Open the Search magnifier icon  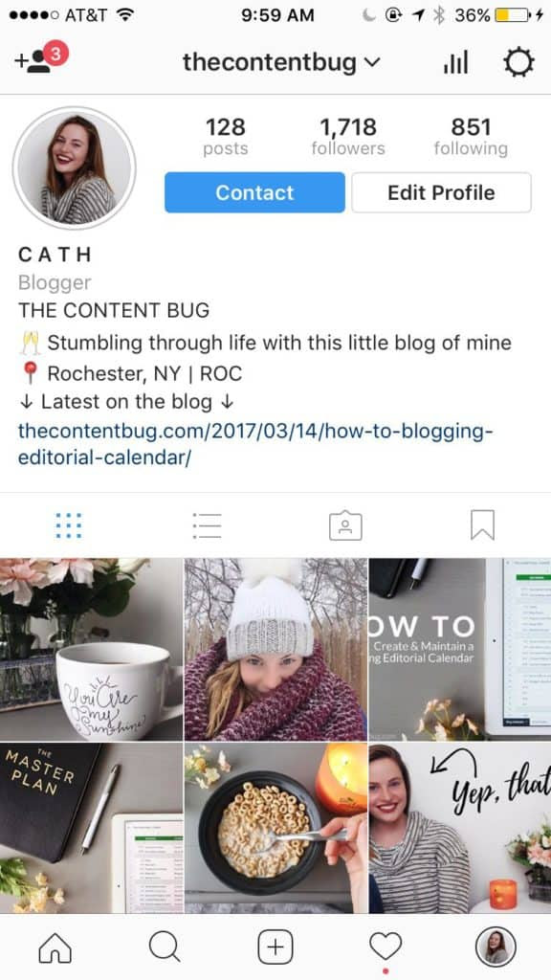pyautogui.click(x=165, y=947)
